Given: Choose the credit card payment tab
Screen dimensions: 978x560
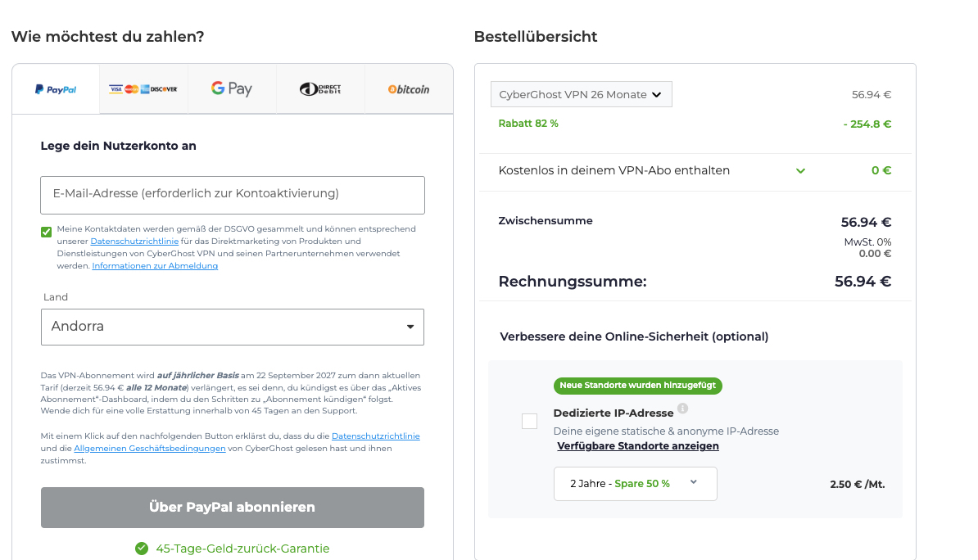Looking at the screenshot, I should [x=143, y=89].
